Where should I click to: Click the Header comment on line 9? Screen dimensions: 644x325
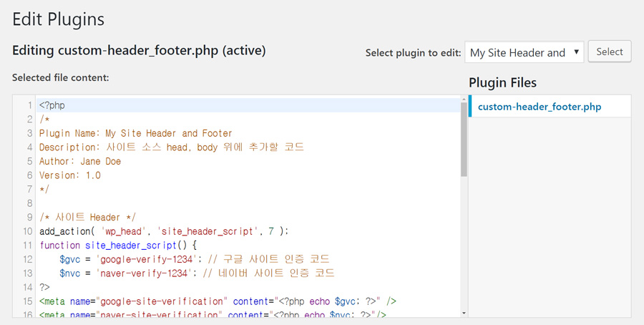tap(87, 218)
